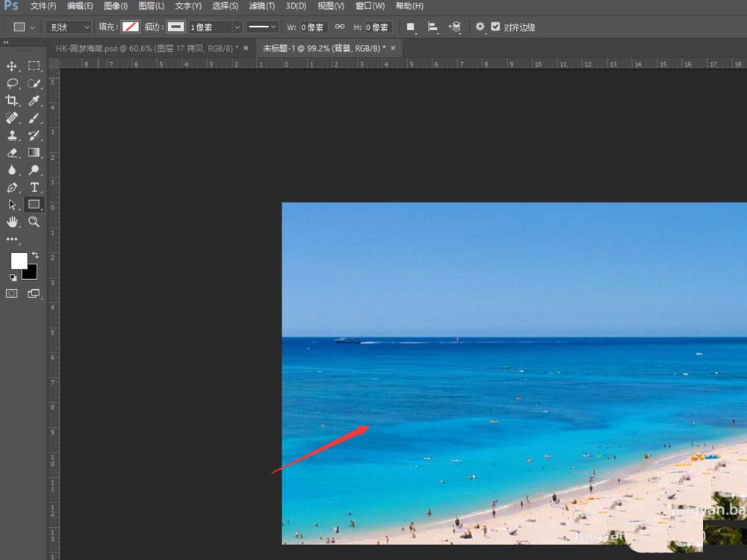Select the Eraser tool
This screenshot has width=747, height=560.
click(x=12, y=152)
